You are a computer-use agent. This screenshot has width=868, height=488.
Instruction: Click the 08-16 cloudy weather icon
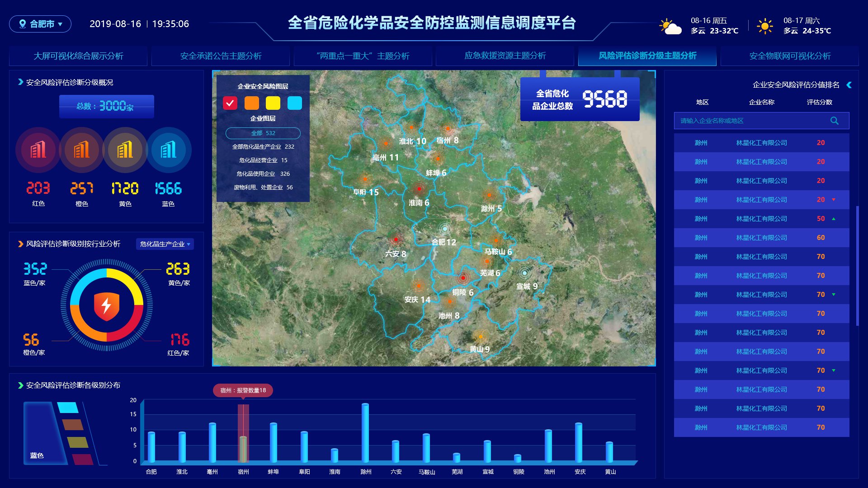coord(670,27)
